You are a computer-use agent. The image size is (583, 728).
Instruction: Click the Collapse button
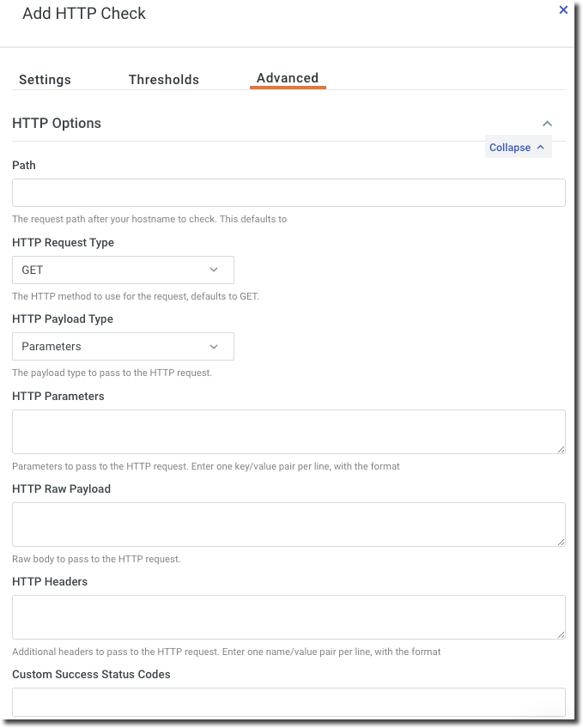click(517, 148)
